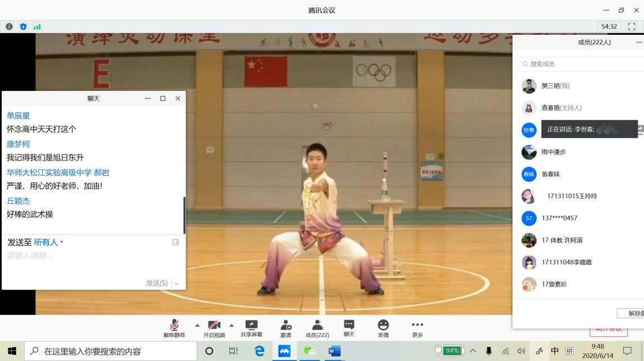Click sender 华师大松江实验高级中学 郝岩
This screenshot has width=644, height=361.
[x=58, y=172]
